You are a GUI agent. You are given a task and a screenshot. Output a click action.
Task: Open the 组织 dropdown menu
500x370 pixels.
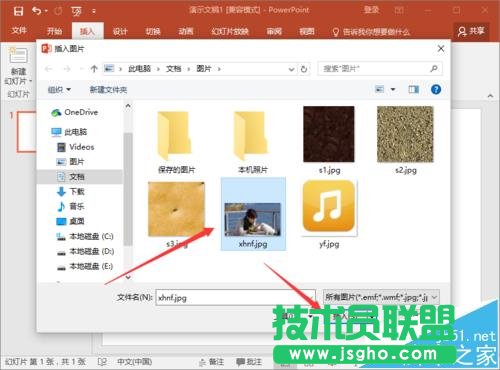[59, 89]
